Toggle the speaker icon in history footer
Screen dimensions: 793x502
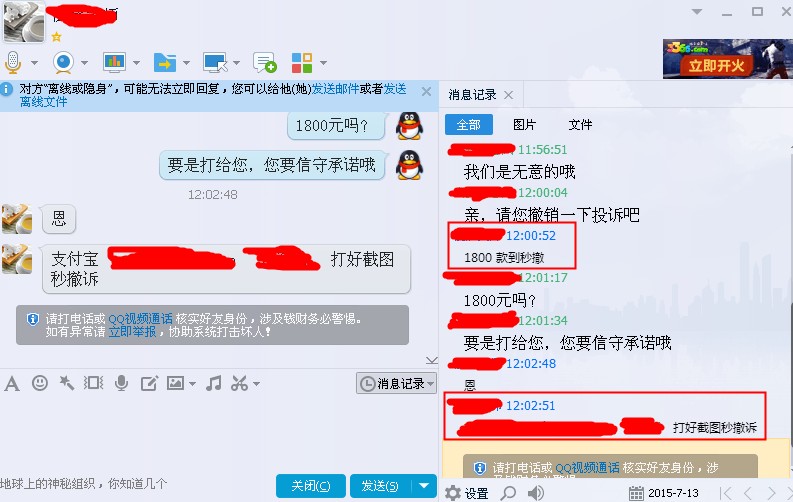(536, 492)
